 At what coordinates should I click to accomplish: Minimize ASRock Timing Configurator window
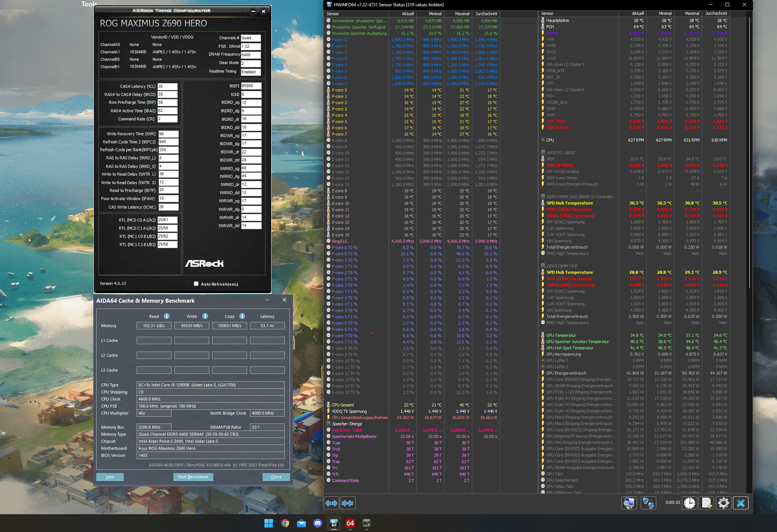tap(253, 11)
